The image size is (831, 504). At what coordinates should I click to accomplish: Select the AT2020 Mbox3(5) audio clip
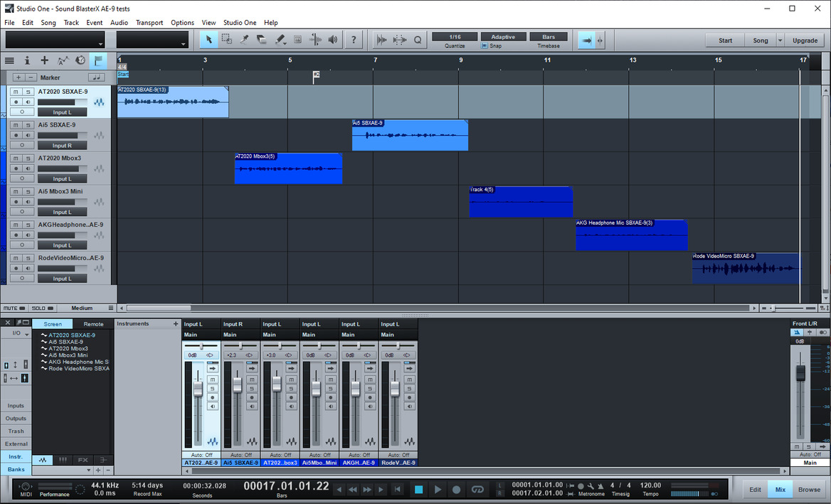288,168
